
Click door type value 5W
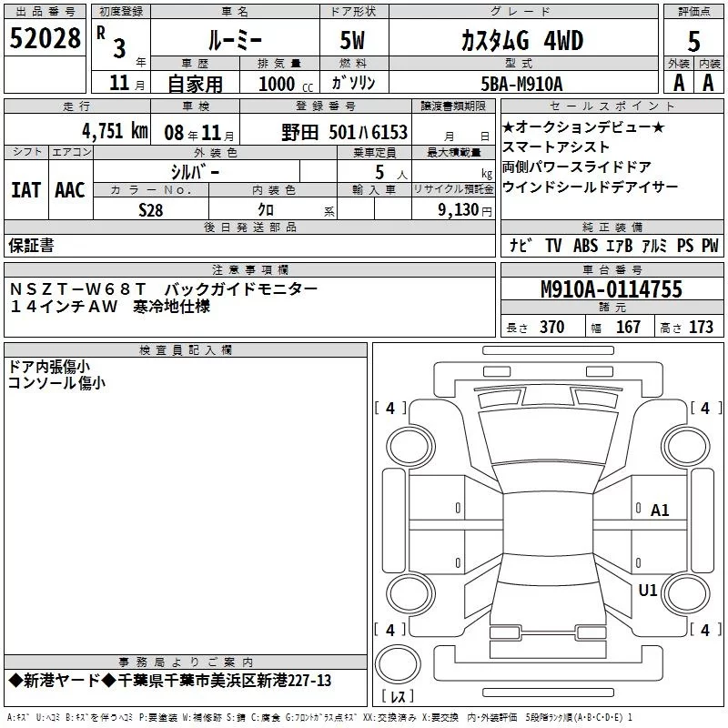coord(352,40)
